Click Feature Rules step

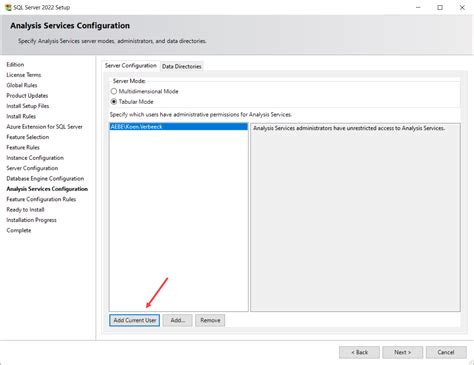(23, 147)
